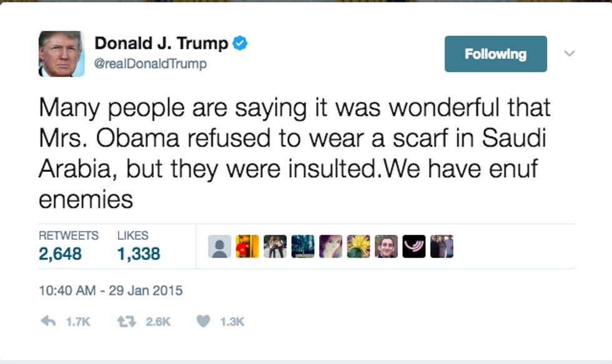
Task: Open the yellow flower avatar
Action: coord(358,247)
